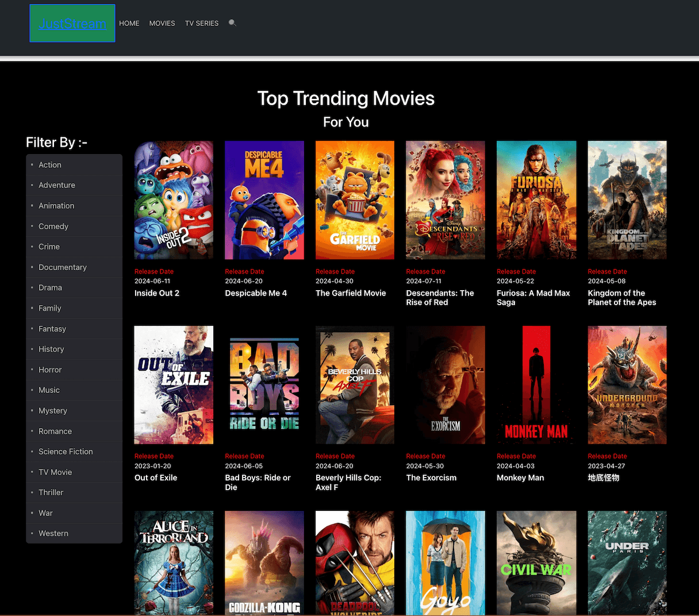Click 'Furiosa: A Mad Max Saga' title text
The image size is (699, 616).
(533, 298)
